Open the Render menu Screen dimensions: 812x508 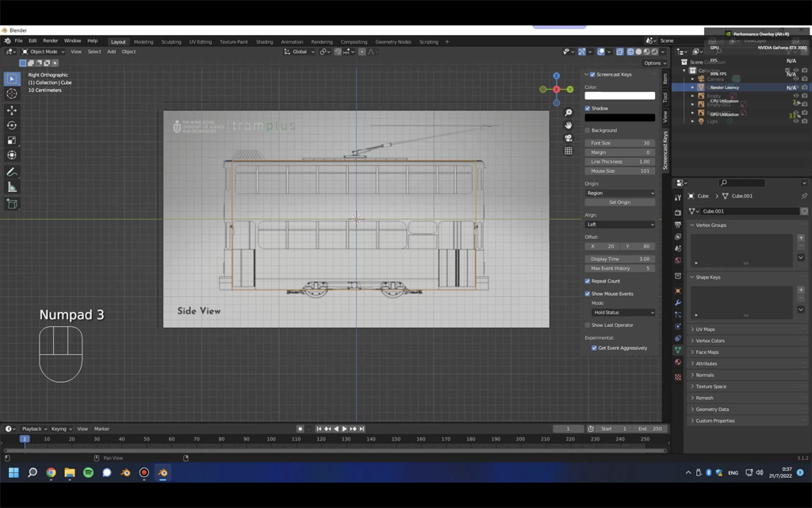click(x=50, y=40)
